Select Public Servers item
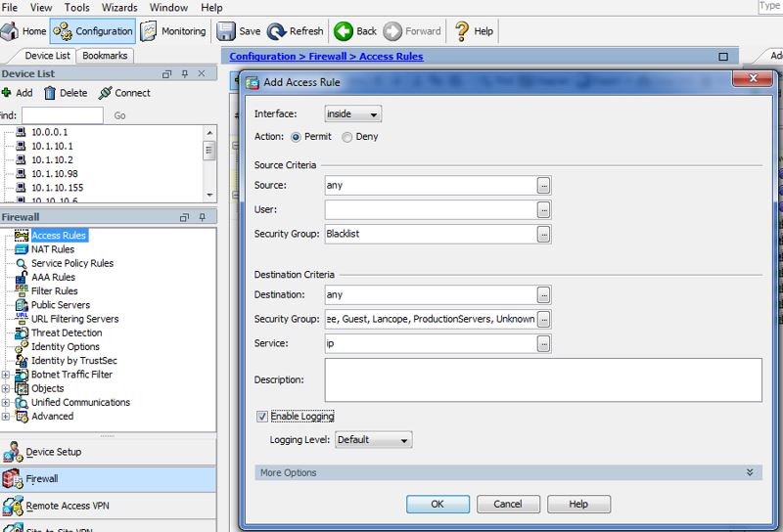Image resolution: width=783 pixels, height=532 pixels. [61, 305]
